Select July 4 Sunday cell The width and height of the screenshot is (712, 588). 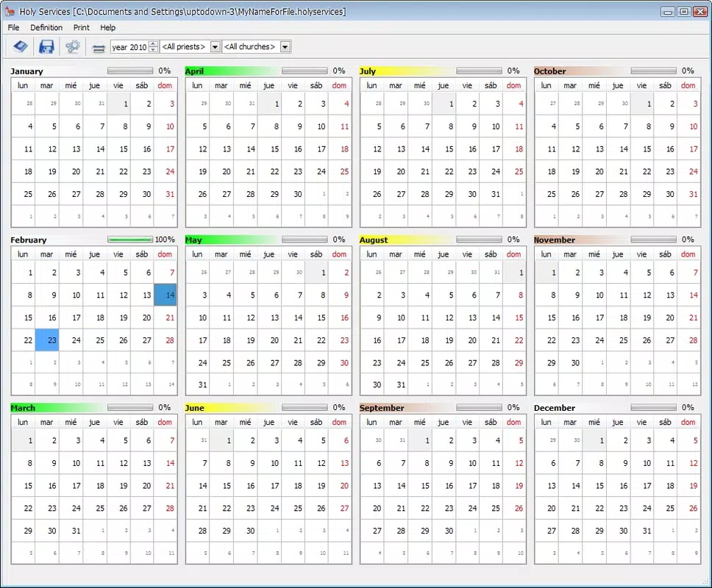tap(514, 104)
